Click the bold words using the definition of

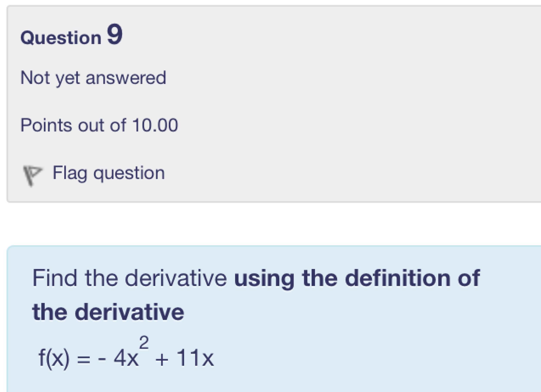(x=357, y=278)
